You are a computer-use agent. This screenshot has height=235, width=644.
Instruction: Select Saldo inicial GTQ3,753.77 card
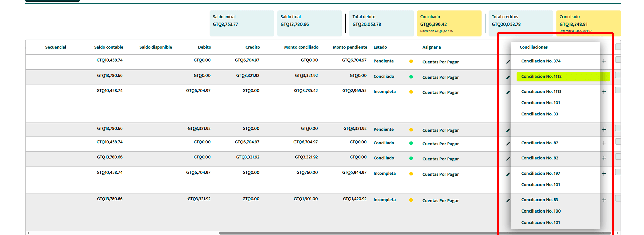(242, 23)
